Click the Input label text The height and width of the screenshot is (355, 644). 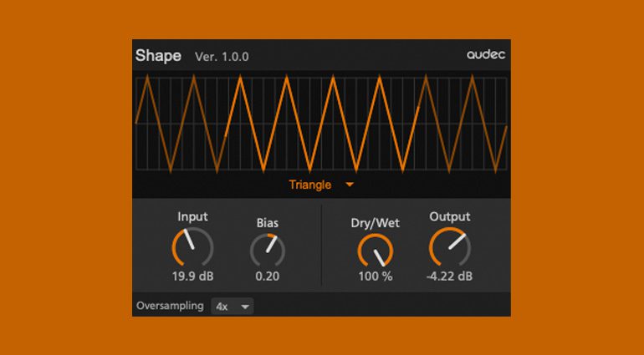192,216
